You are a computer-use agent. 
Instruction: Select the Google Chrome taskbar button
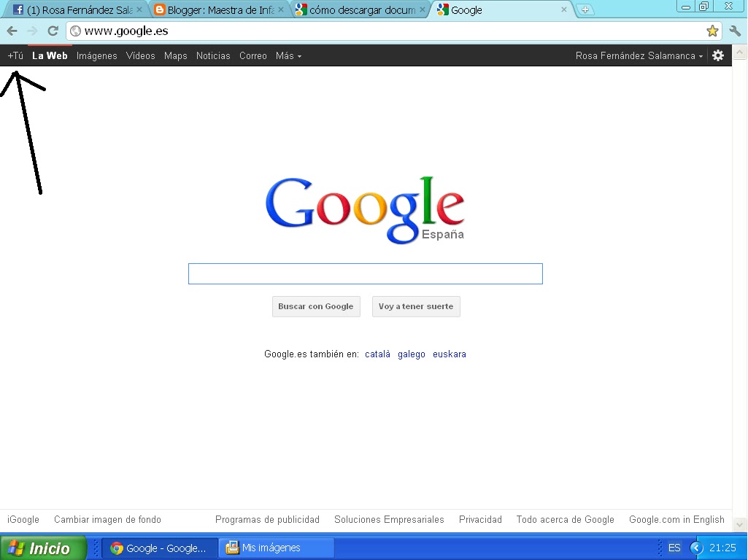pyautogui.click(x=159, y=548)
